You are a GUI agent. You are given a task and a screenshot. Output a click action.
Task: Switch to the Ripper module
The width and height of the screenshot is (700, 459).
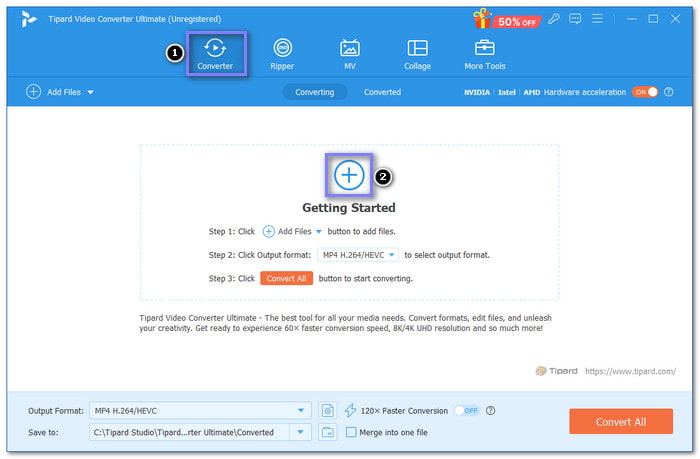click(282, 54)
